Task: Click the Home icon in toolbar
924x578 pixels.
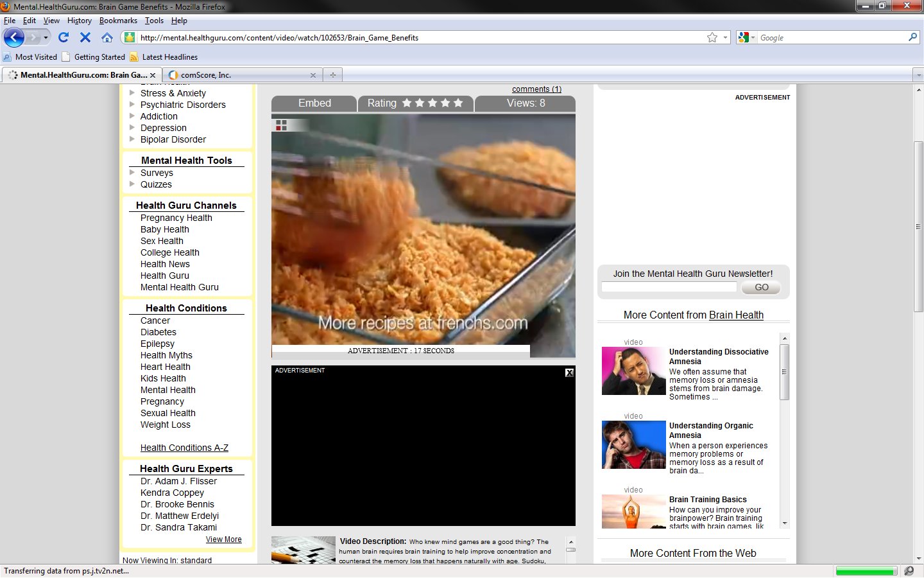Action: point(107,37)
